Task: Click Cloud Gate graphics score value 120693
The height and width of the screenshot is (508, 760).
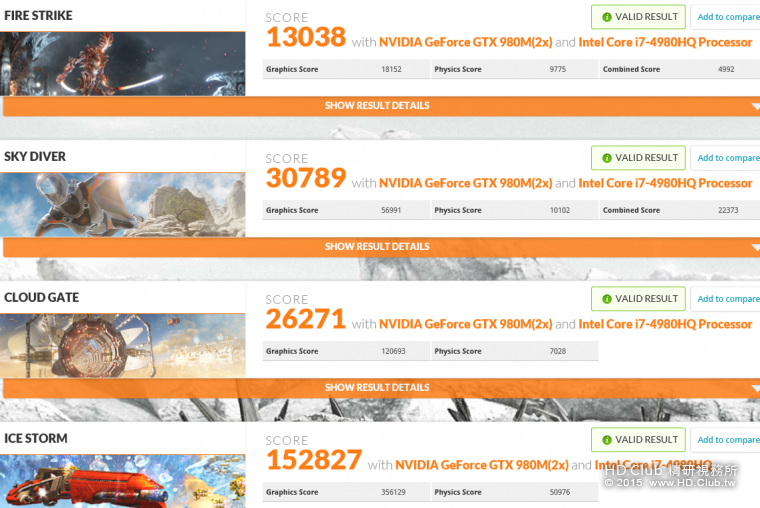Action: (393, 351)
